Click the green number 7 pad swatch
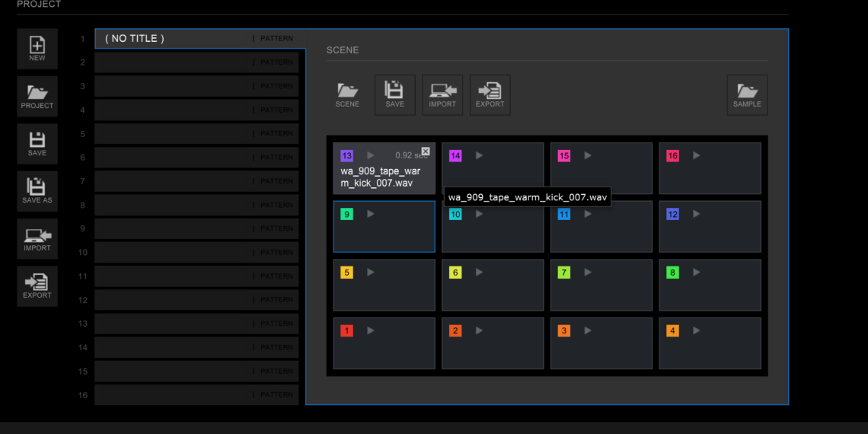Viewport: 868px width, 434px height. 564,273
